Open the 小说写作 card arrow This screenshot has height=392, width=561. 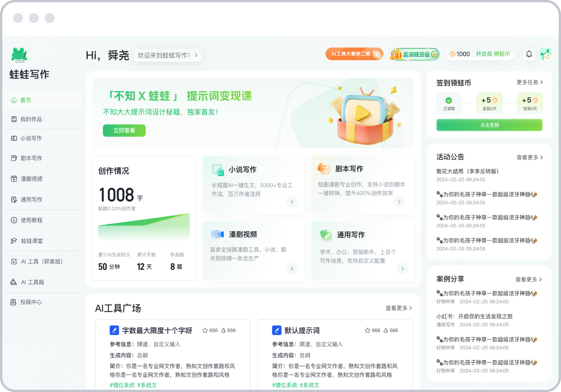point(292,202)
